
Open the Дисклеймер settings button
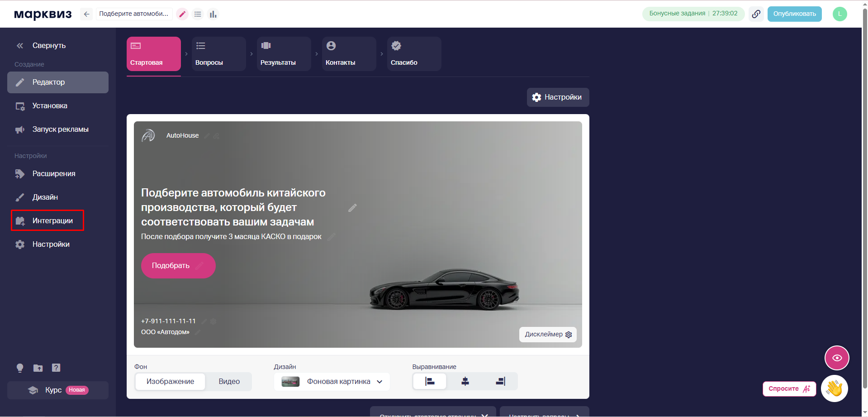[x=548, y=335]
